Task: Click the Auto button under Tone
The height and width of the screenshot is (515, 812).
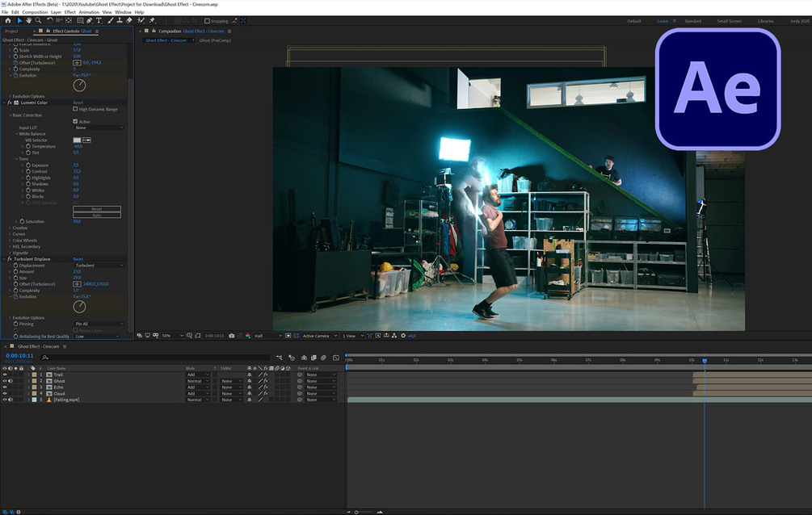Action: click(97, 216)
